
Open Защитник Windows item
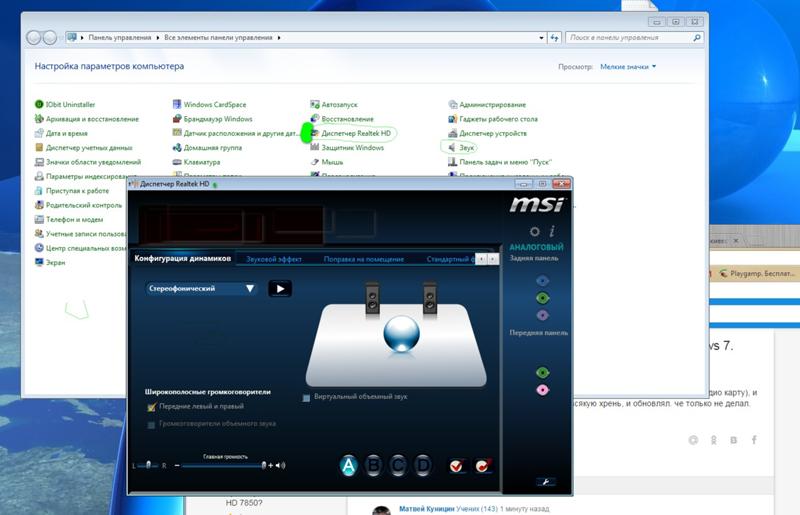tap(347, 147)
